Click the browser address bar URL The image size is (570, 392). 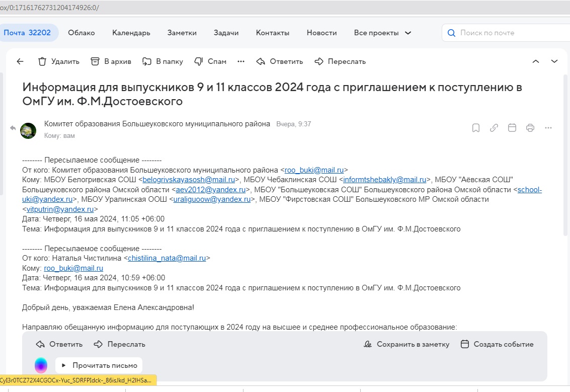[49, 7]
